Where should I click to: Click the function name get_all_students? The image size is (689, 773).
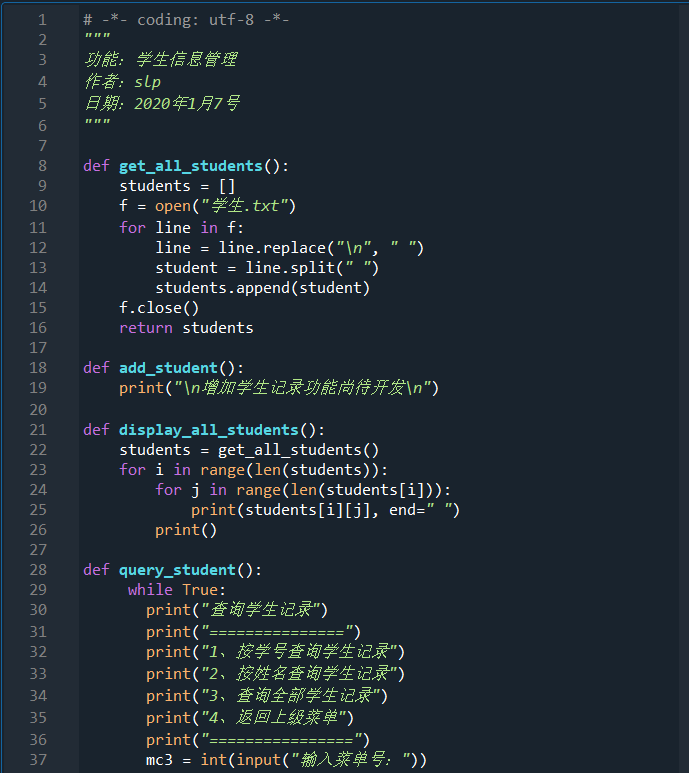click(x=191, y=166)
